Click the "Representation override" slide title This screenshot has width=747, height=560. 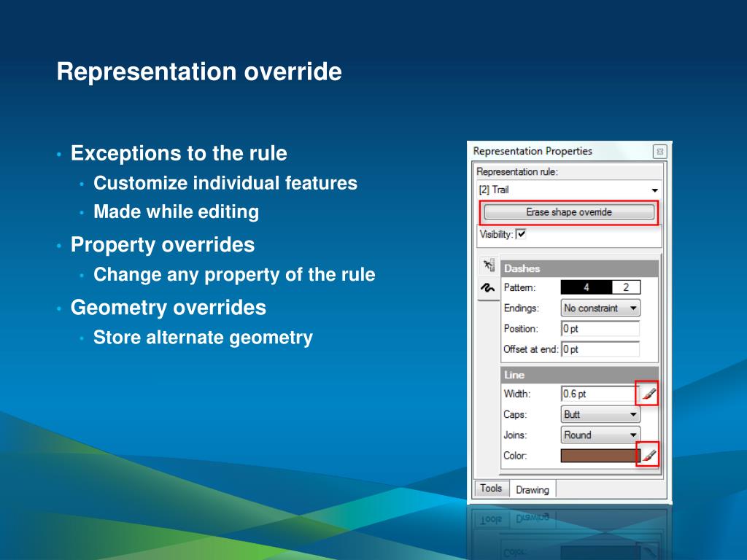click(199, 71)
